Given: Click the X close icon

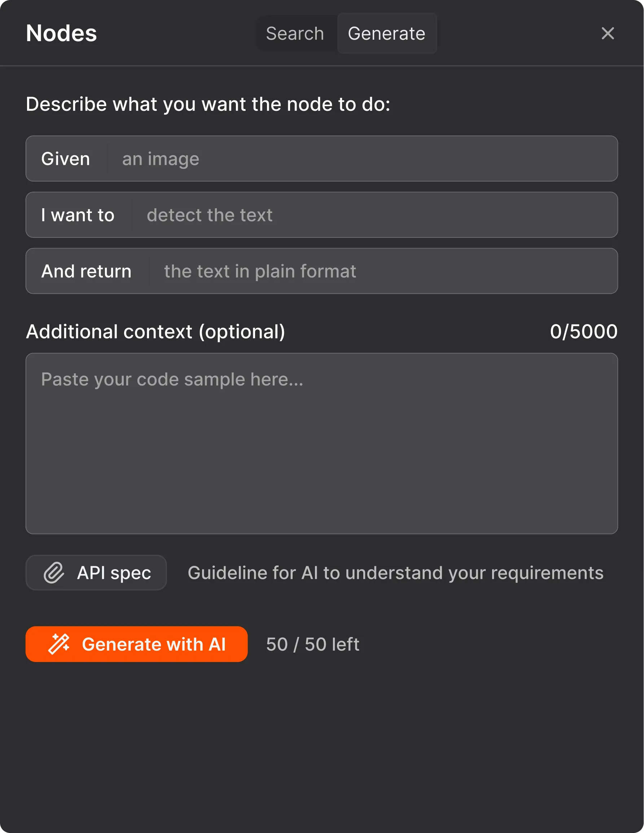Looking at the screenshot, I should (608, 34).
